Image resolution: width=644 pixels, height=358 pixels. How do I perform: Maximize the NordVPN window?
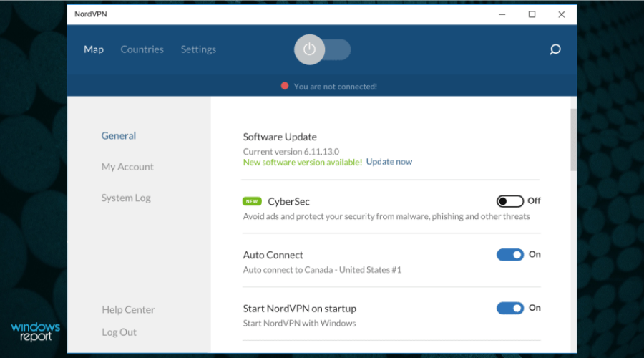click(532, 14)
